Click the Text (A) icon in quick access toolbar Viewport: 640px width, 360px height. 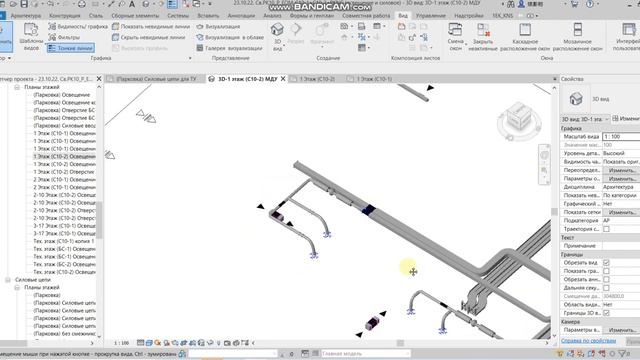[132, 4]
